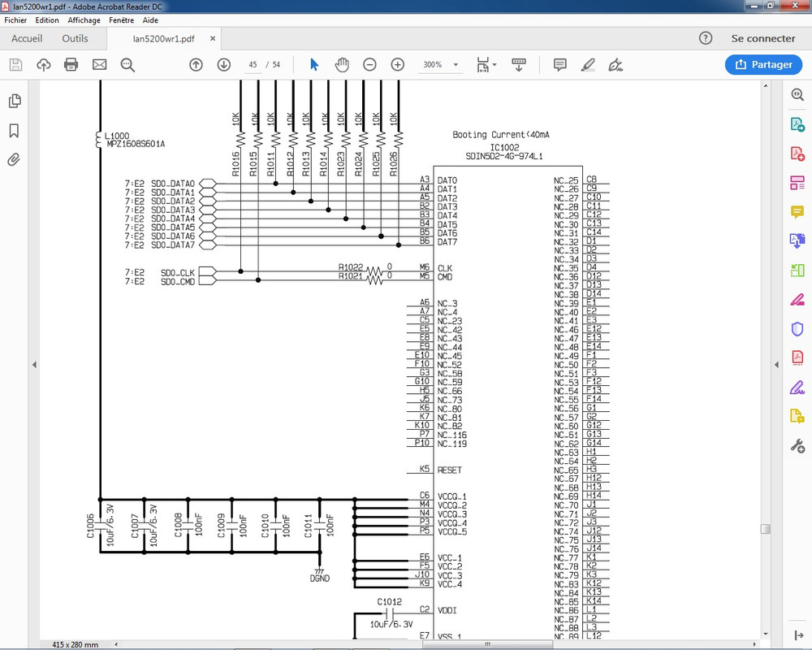Open bookmarks panel icon
Image resolution: width=812 pixels, height=650 pixels.
[x=14, y=131]
